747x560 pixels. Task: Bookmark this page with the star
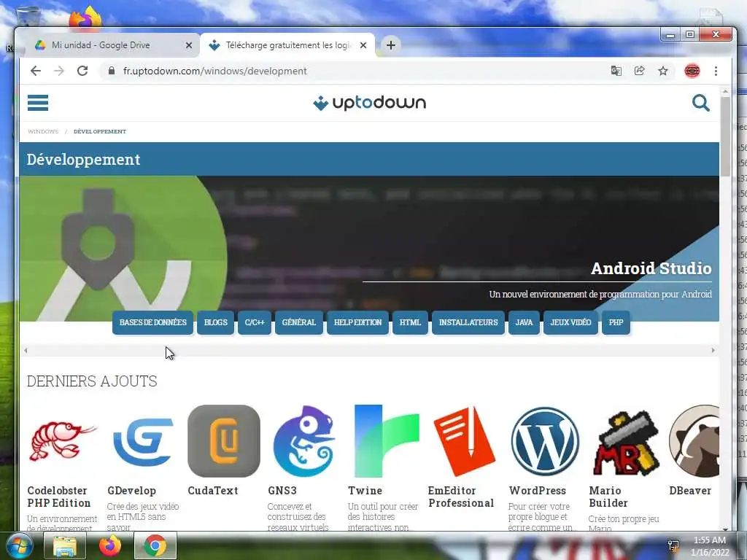pyautogui.click(x=662, y=71)
